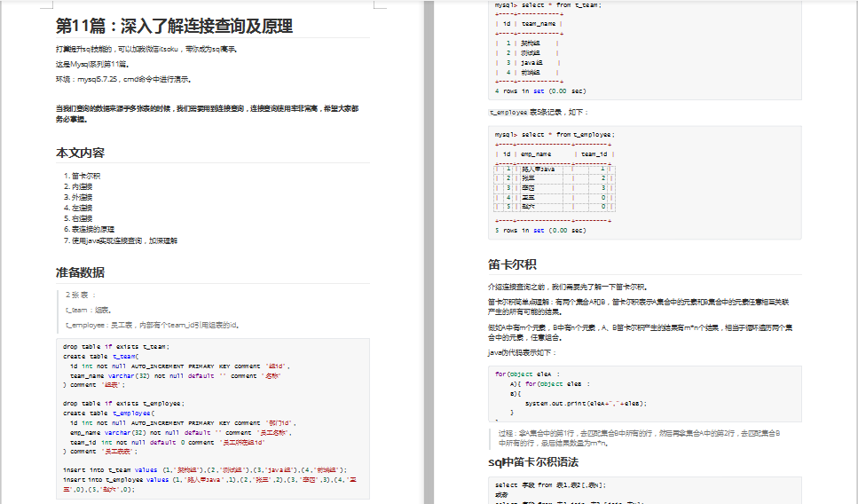Click the 'team_name' column header
Viewport: 858px width, 504px height.
[539, 24]
